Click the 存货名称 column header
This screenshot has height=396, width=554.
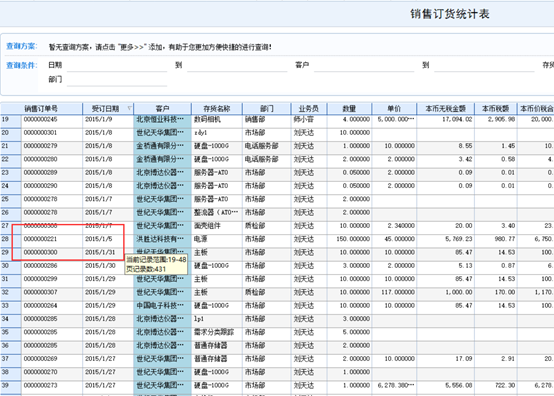pyautogui.click(x=217, y=108)
